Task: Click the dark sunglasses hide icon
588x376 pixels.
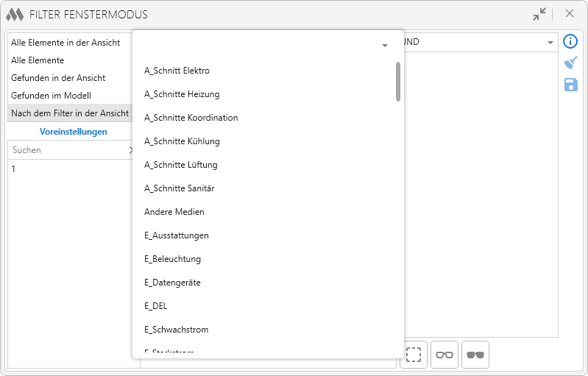Action: (475, 355)
